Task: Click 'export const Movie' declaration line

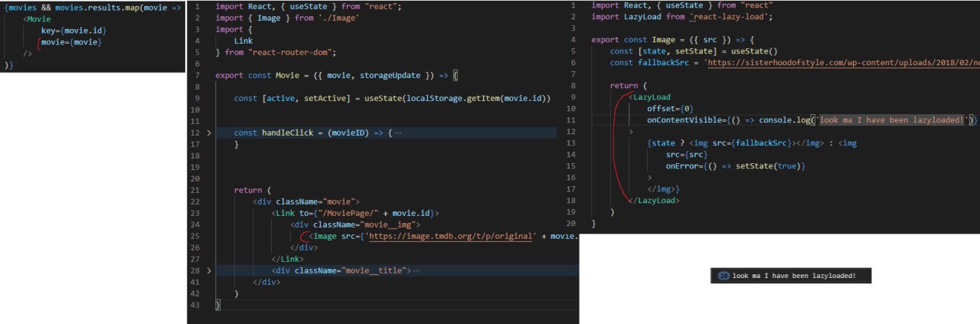Action: point(336,75)
